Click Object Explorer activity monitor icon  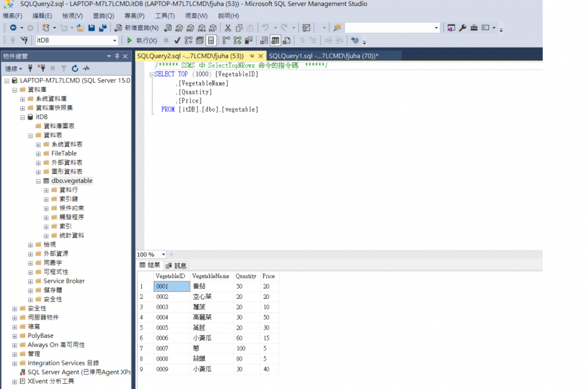click(x=86, y=68)
